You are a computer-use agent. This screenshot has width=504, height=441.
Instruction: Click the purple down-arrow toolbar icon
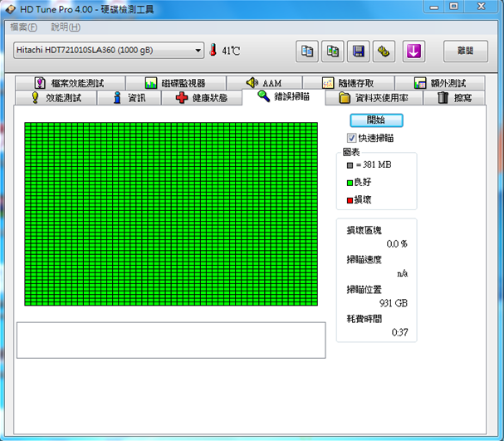click(413, 51)
